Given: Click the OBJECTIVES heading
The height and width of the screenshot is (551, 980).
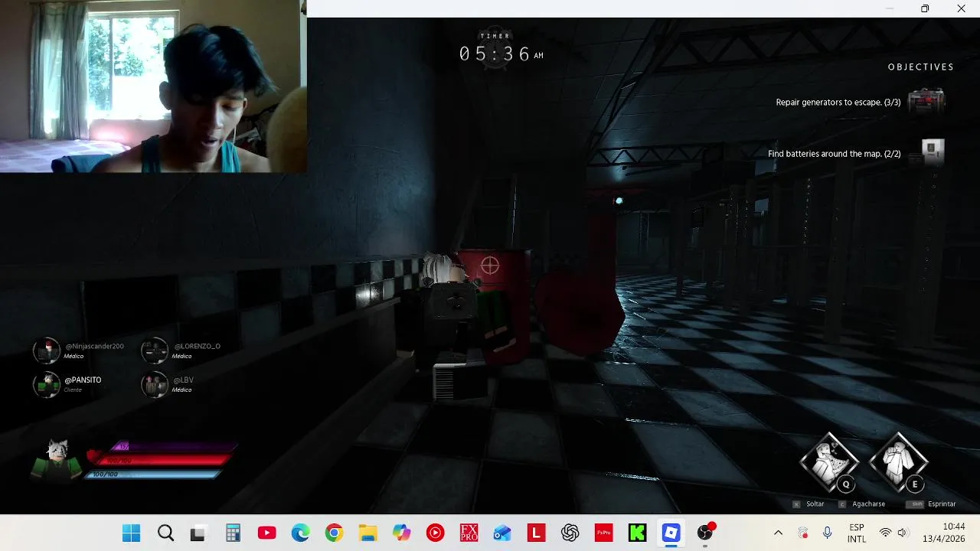Looking at the screenshot, I should tap(920, 67).
